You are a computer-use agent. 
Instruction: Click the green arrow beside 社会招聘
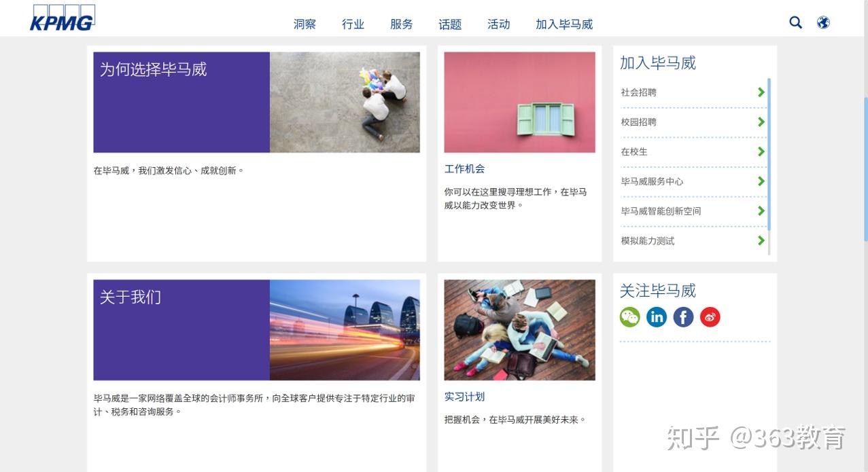[x=761, y=92]
